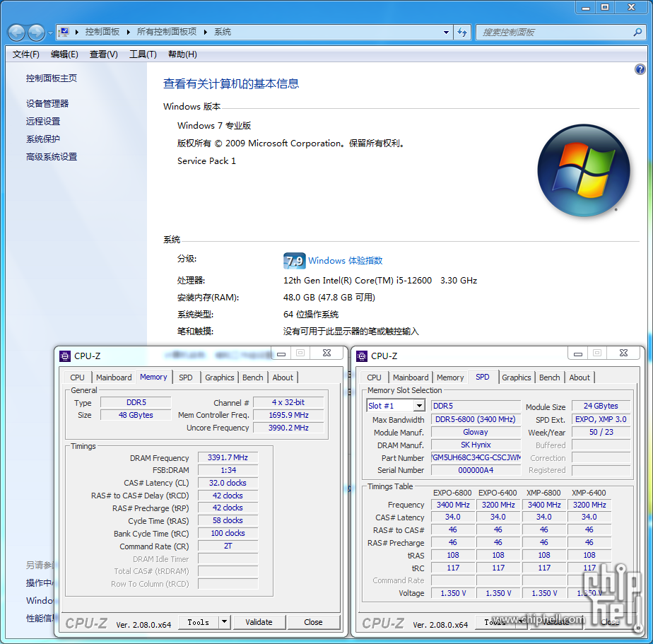Image resolution: width=653 pixels, height=644 pixels.
Task: Open the 编辑(E) menu
Action: click(x=64, y=54)
